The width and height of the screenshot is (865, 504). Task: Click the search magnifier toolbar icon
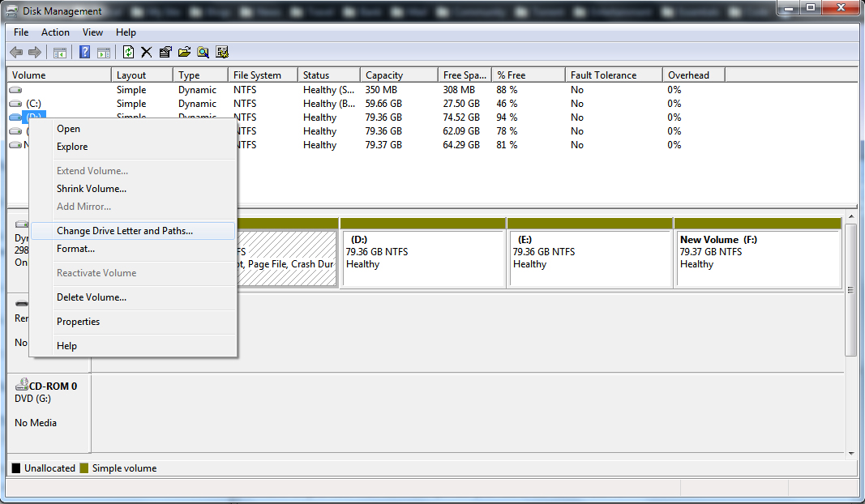(203, 52)
